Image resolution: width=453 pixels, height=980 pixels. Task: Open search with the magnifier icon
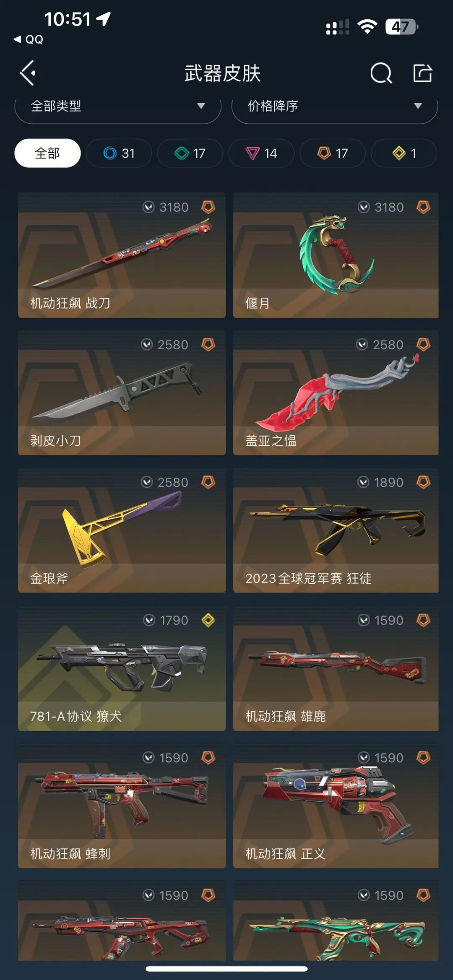click(x=381, y=73)
